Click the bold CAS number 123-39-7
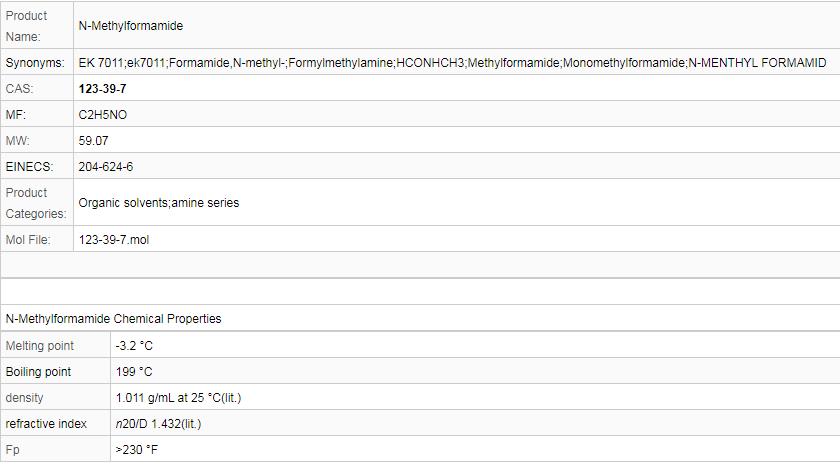This screenshot has width=840, height=464. click(102, 89)
